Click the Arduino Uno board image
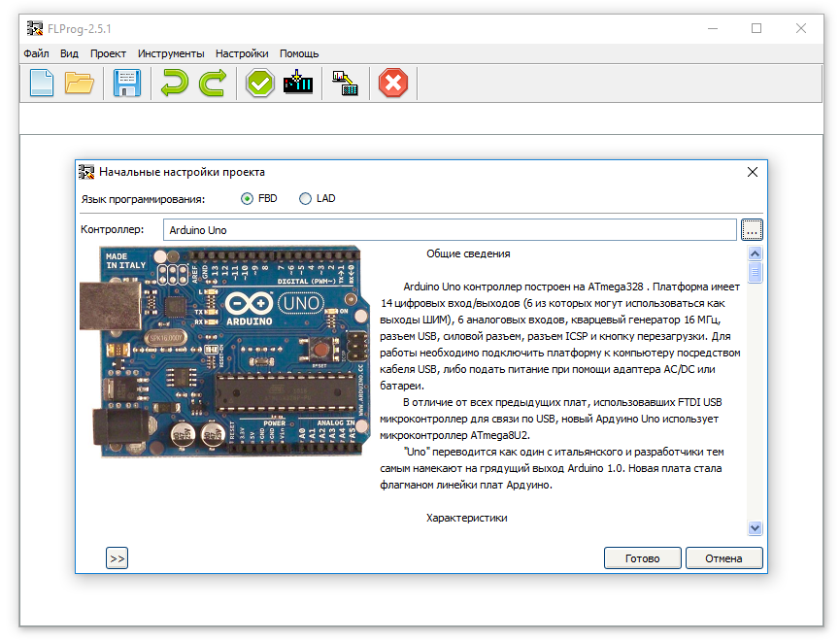The width and height of the screenshot is (840, 641). click(x=225, y=352)
